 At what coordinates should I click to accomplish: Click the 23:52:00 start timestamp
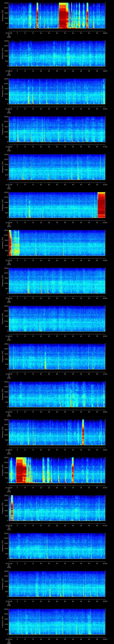coord(9,601)
